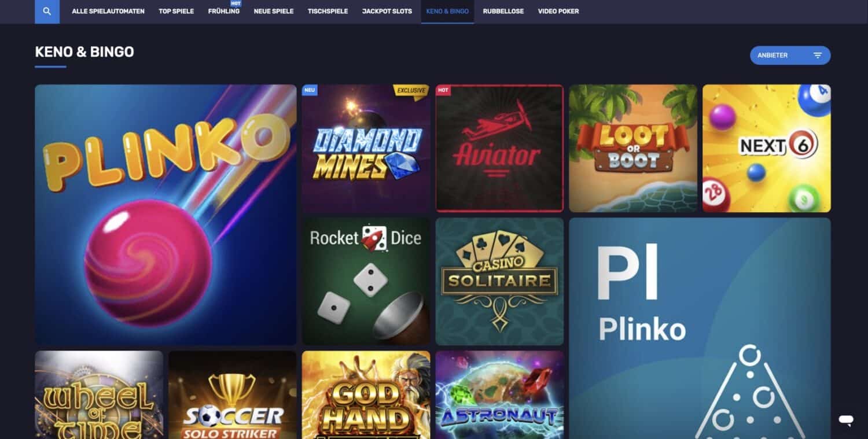Go to Neue Spiele tab

coord(274,12)
